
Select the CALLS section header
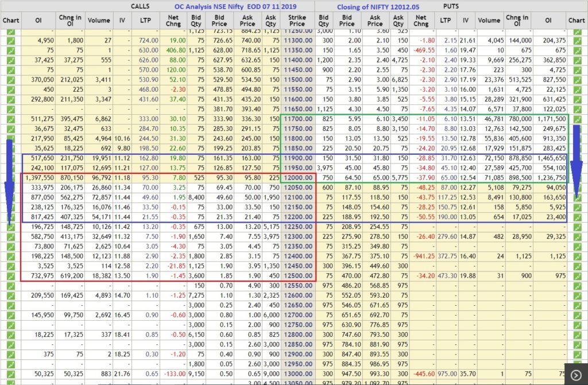tap(140, 6)
